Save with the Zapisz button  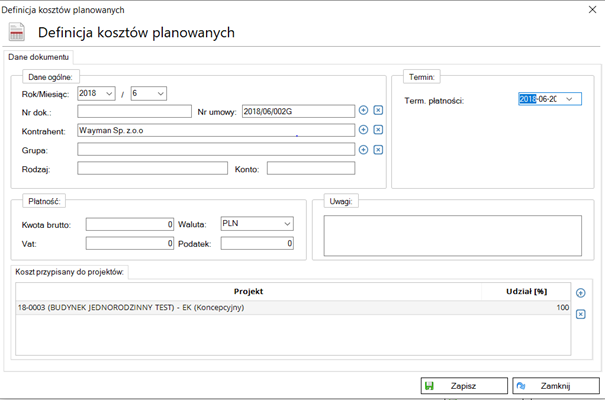pyautogui.click(x=464, y=386)
